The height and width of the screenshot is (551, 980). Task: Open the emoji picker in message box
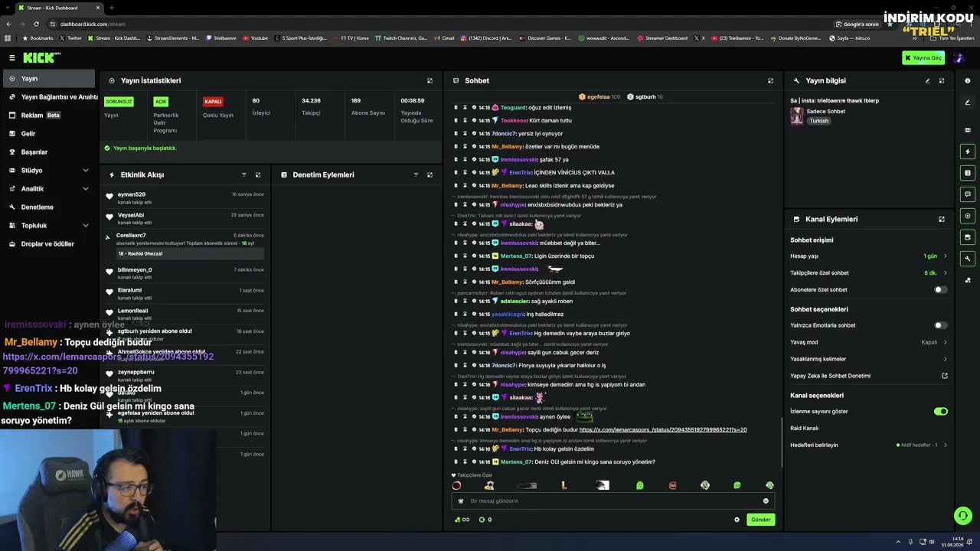(766, 501)
